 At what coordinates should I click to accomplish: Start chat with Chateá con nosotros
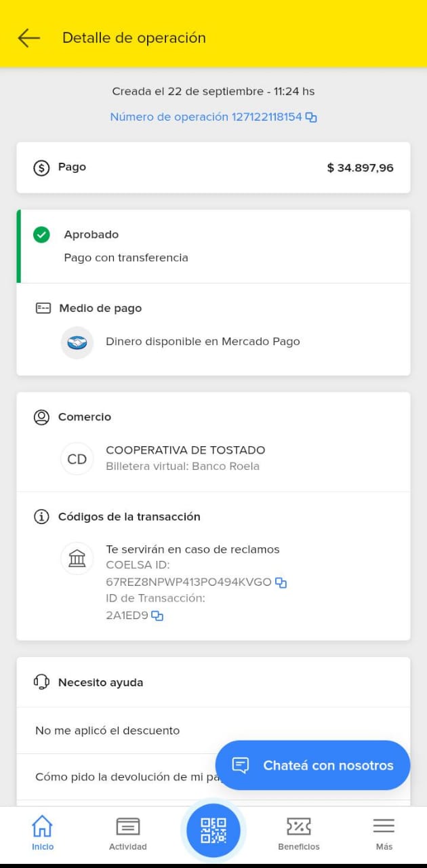point(312,766)
